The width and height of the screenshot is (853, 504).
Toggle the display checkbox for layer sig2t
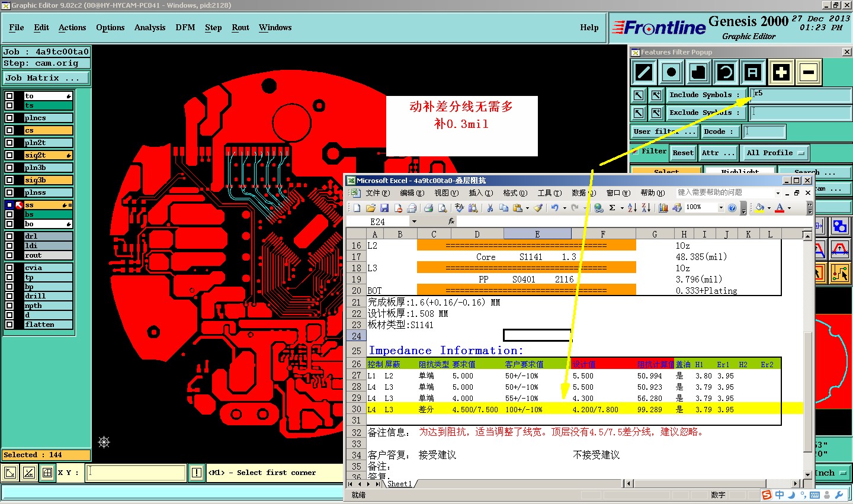(x=9, y=155)
